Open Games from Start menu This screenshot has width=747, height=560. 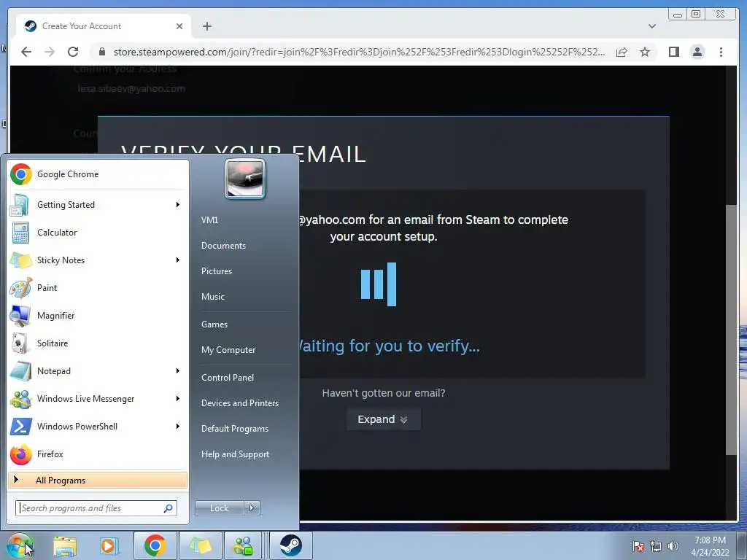pos(214,324)
